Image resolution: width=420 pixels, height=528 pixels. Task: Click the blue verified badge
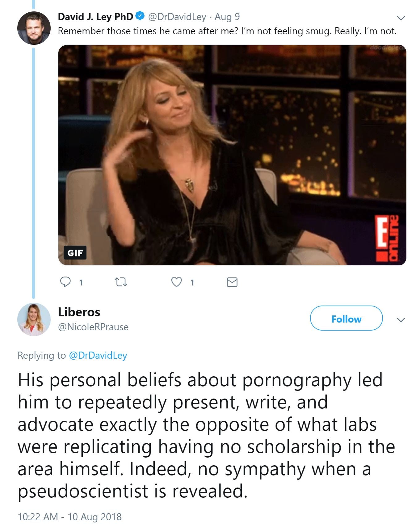(140, 16)
